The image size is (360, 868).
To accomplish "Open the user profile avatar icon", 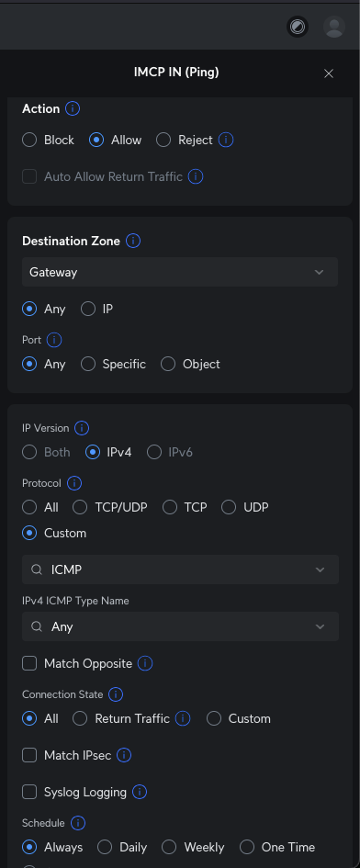I will point(334,27).
